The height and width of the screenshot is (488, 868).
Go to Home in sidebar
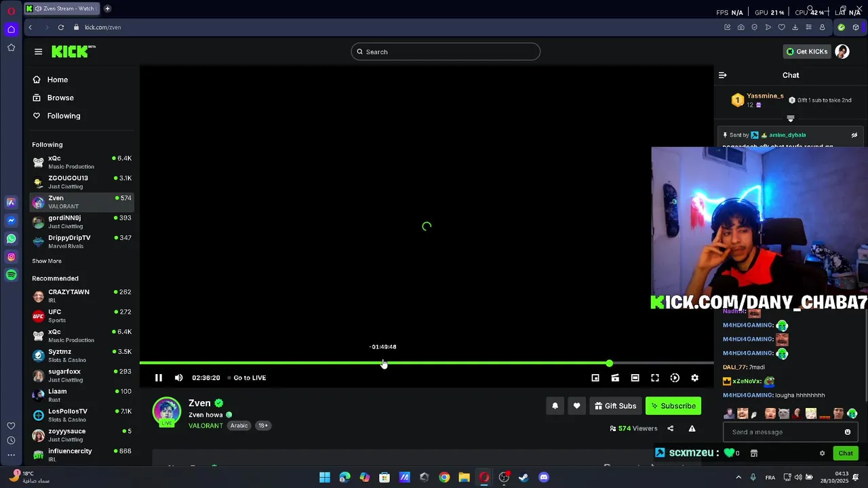[82, 79]
